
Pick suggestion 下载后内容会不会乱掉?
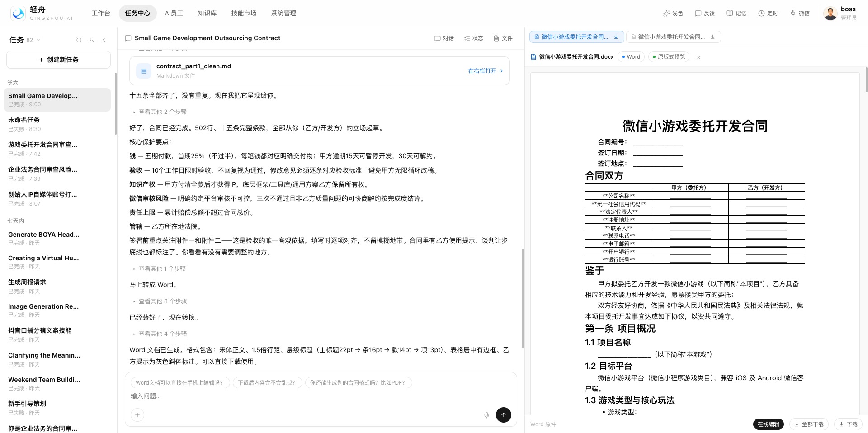(x=267, y=383)
